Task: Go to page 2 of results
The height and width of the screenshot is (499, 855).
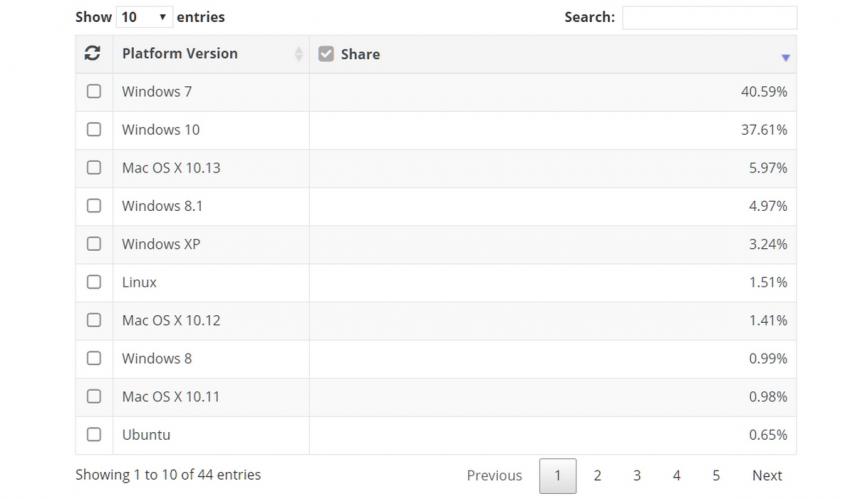Action: (597, 476)
